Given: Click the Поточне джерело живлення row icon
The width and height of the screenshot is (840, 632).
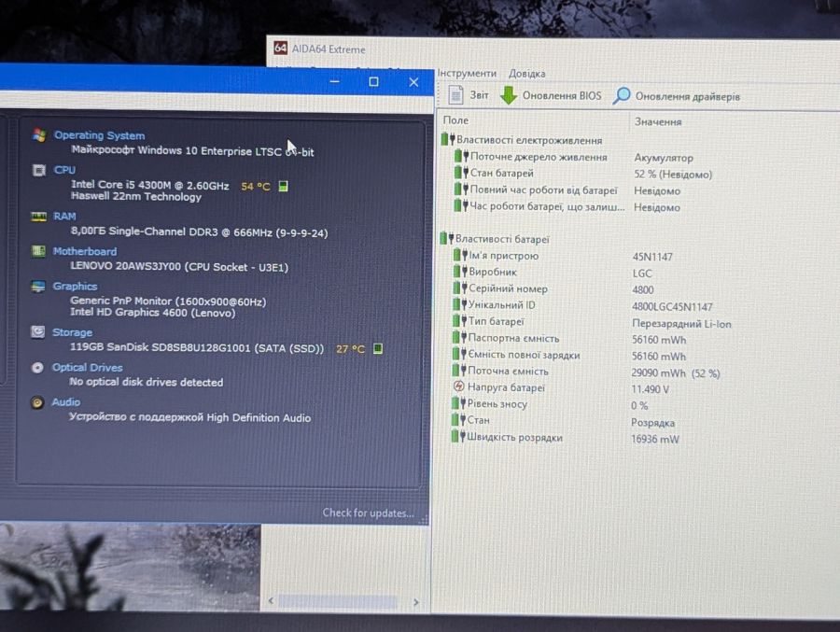Looking at the screenshot, I should 461,156.
